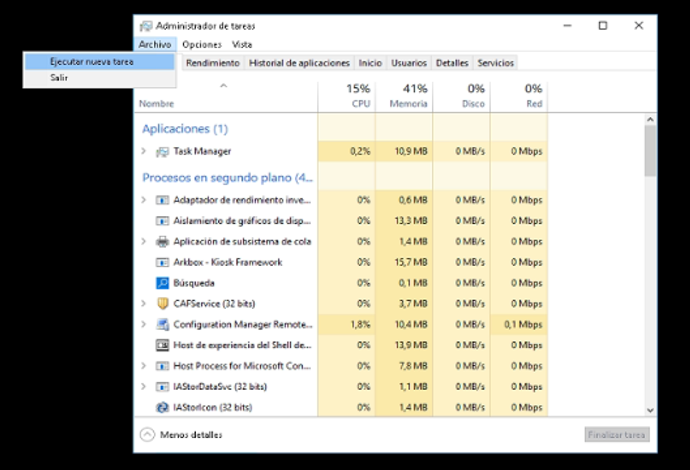Click the vertical scrollbar down arrow

pos(651,409)
